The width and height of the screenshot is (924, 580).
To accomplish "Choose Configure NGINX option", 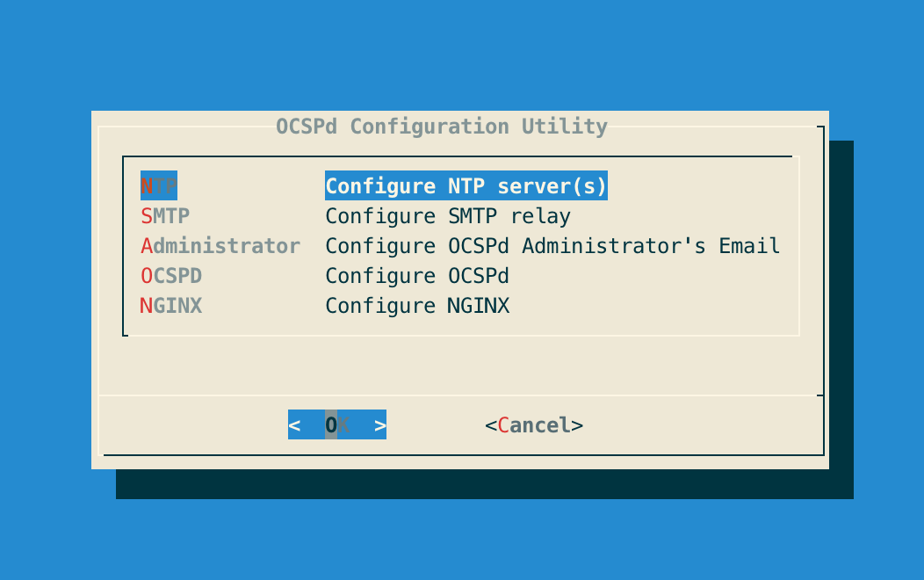I will click(x=417, y=305).
